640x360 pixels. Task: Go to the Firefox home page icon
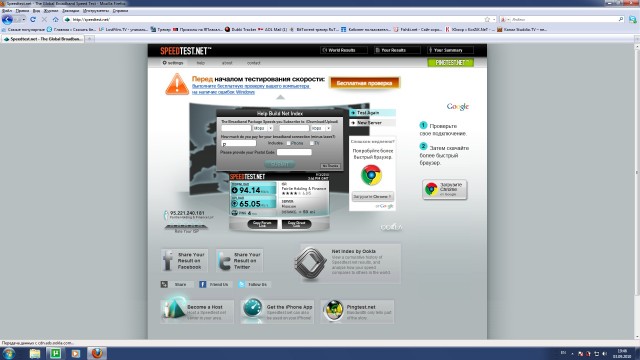(x=56, y=19)
